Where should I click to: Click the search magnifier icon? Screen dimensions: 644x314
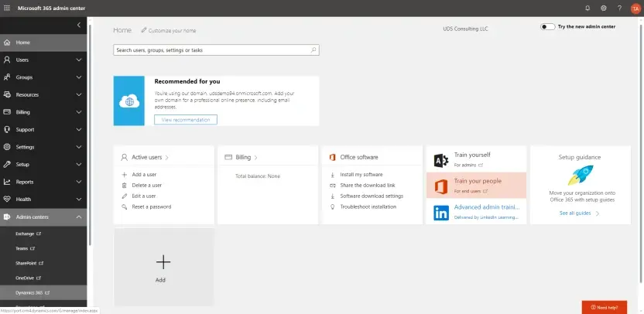pyautogui.click(x=313, y=49)
